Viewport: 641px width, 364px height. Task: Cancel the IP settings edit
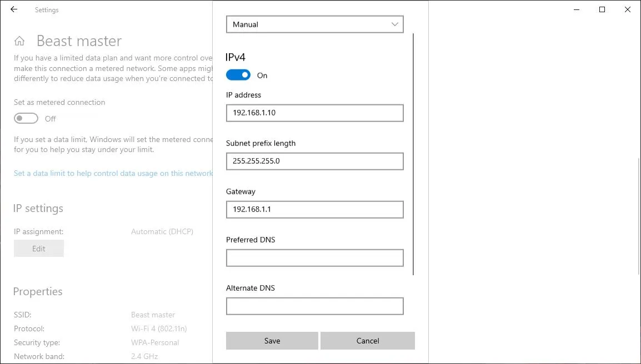point(368,340)
